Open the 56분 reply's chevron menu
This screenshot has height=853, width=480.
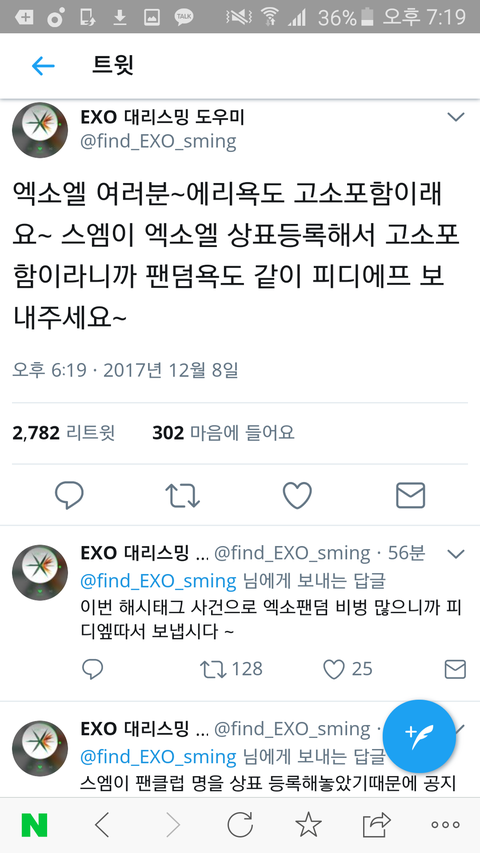[x=456, y=554]
